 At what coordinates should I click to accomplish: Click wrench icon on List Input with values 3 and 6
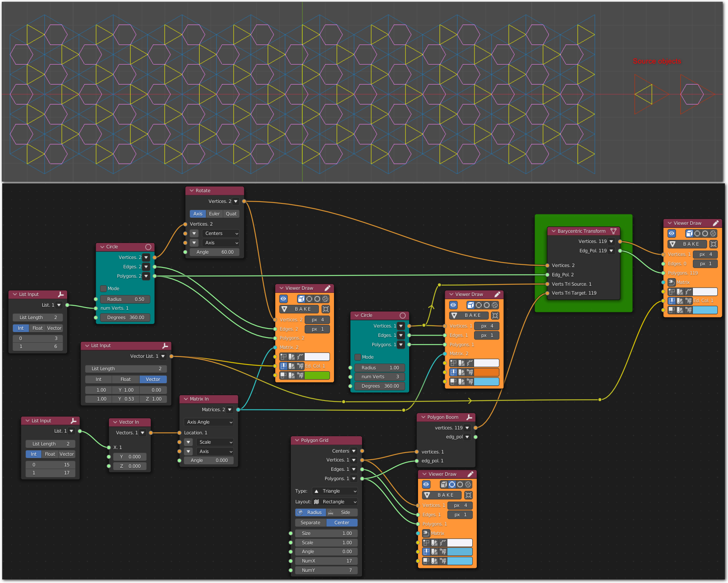point(61,294)
